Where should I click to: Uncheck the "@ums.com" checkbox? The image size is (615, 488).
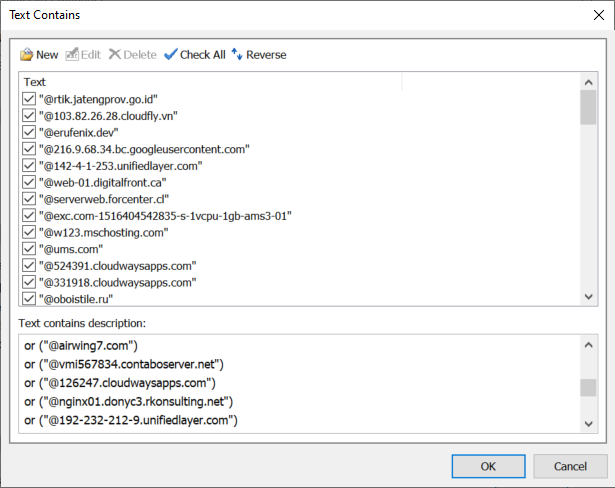(x=29, y=249)
